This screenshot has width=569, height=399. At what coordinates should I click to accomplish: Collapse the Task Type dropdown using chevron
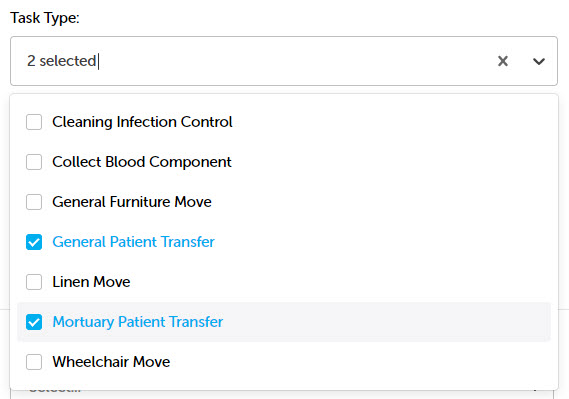(x=539, y=61)
